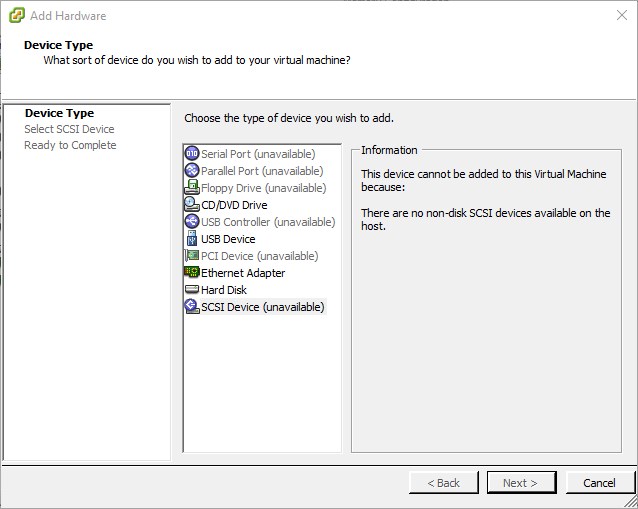Close the Add Hardware dialog window
The image size is (638, 509).
[621, 16]
